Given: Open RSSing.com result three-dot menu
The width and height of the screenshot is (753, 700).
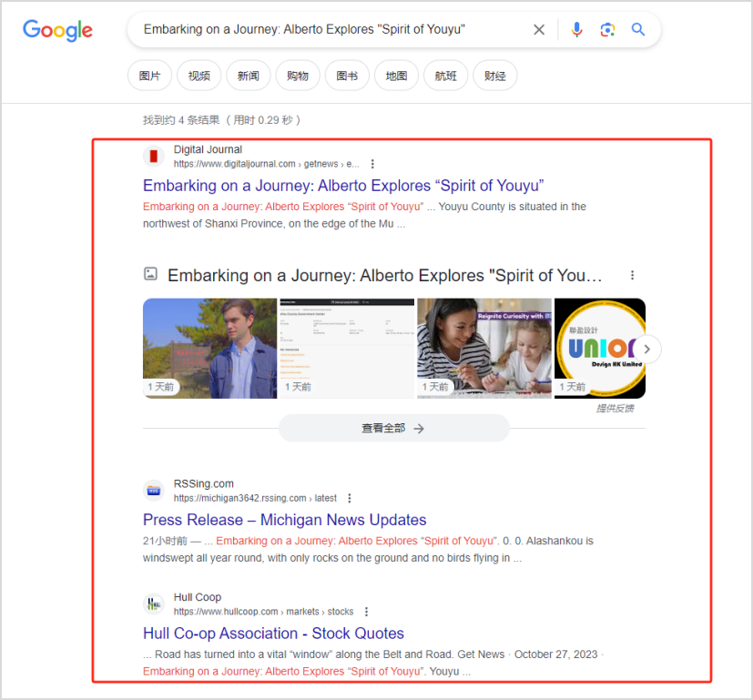Looking at the screenshot, I should pyautogui.click(x=350, y=499).
